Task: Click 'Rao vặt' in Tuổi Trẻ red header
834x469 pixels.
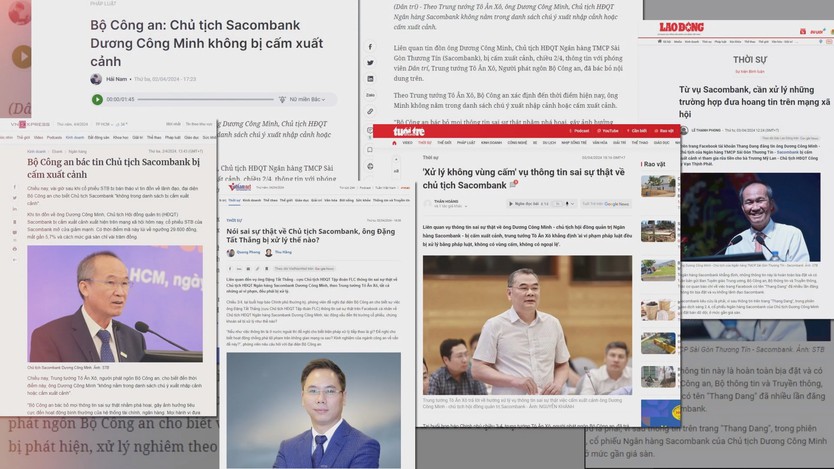Action: point(664,131)
